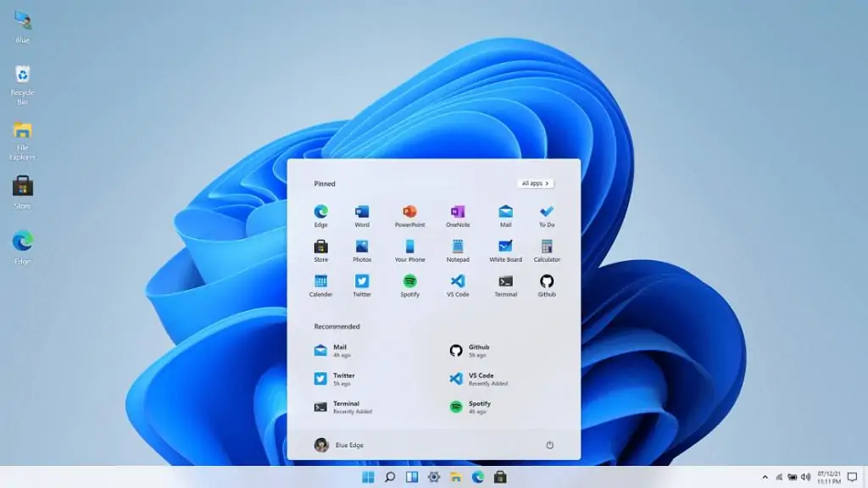Launch Your Phone
This screenshot has height=488, width=868.
409,250
